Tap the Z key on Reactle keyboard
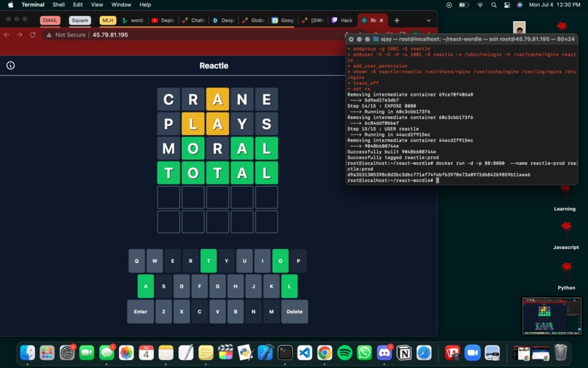 163,311
